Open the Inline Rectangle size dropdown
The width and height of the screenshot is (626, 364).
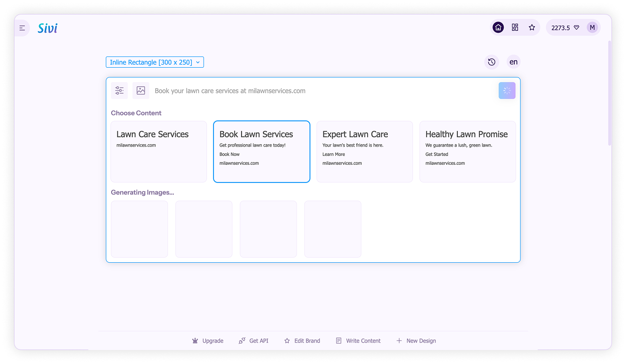[155, 62]
